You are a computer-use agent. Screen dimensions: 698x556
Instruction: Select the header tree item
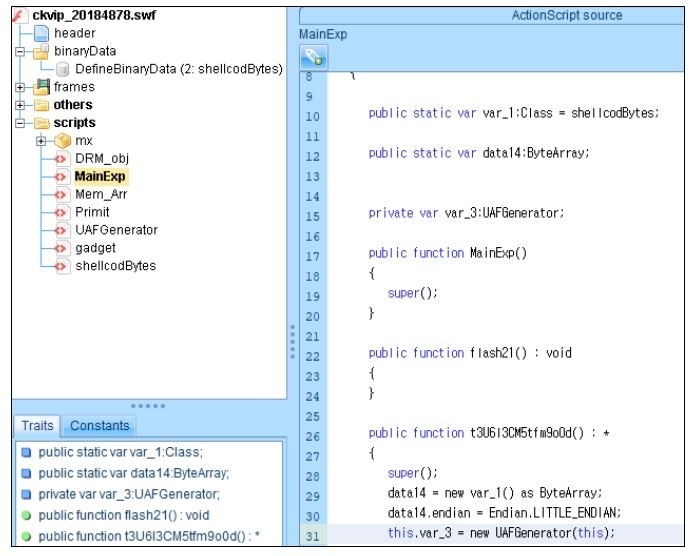[75, 33]
